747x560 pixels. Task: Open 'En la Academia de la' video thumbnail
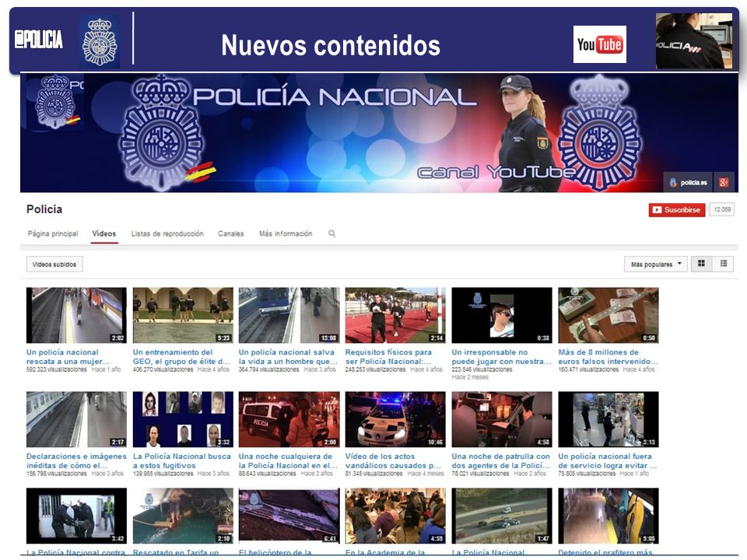pyautogui.click(x=395, y=516)
